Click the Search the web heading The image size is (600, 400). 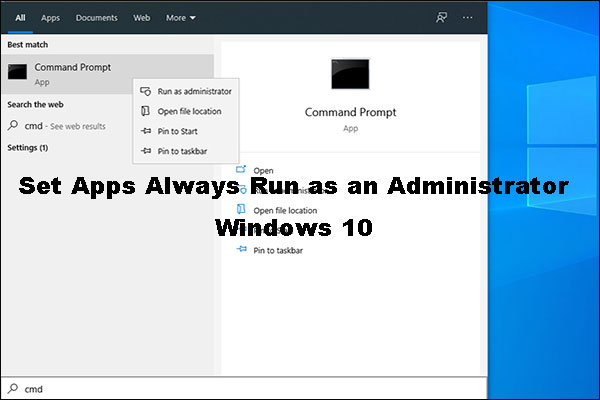pos(35,104)
